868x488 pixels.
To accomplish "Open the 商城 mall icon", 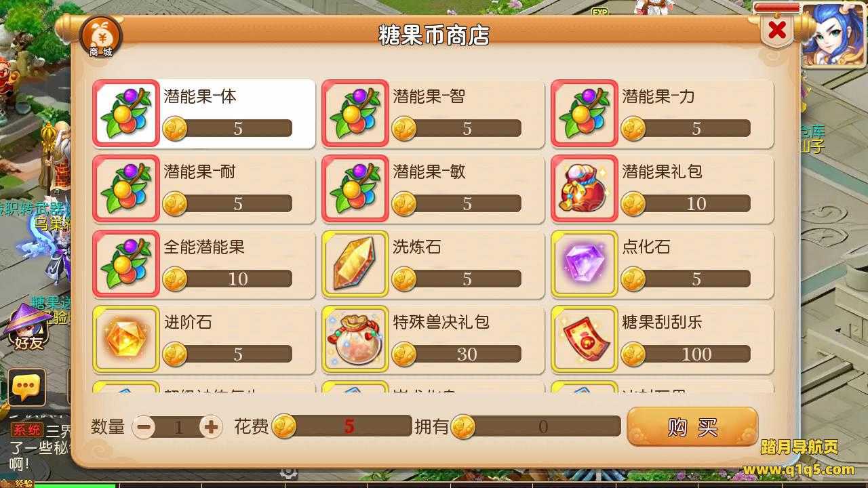I will tap(100, 37).
